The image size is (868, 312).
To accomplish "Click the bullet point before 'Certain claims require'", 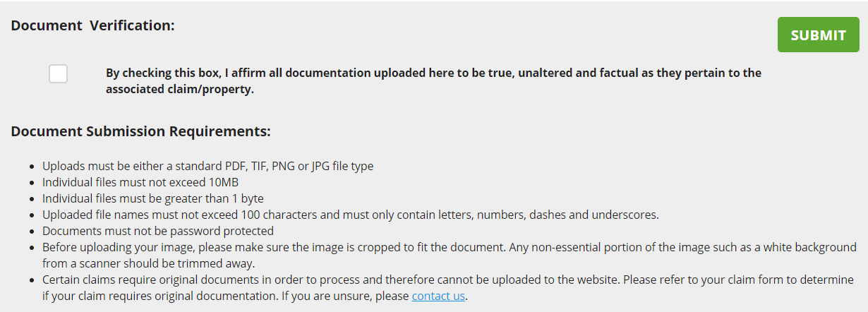I will click(x=32, y=280).
